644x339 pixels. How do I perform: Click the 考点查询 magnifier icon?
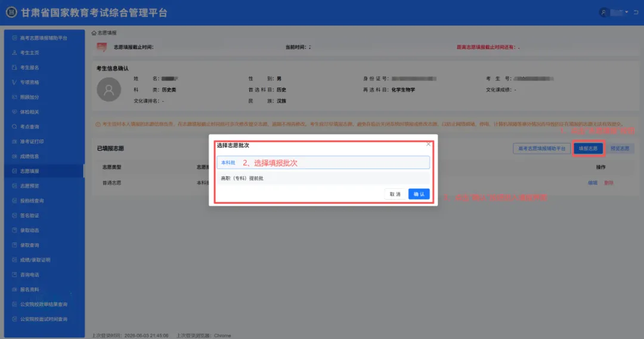point(14,126)
